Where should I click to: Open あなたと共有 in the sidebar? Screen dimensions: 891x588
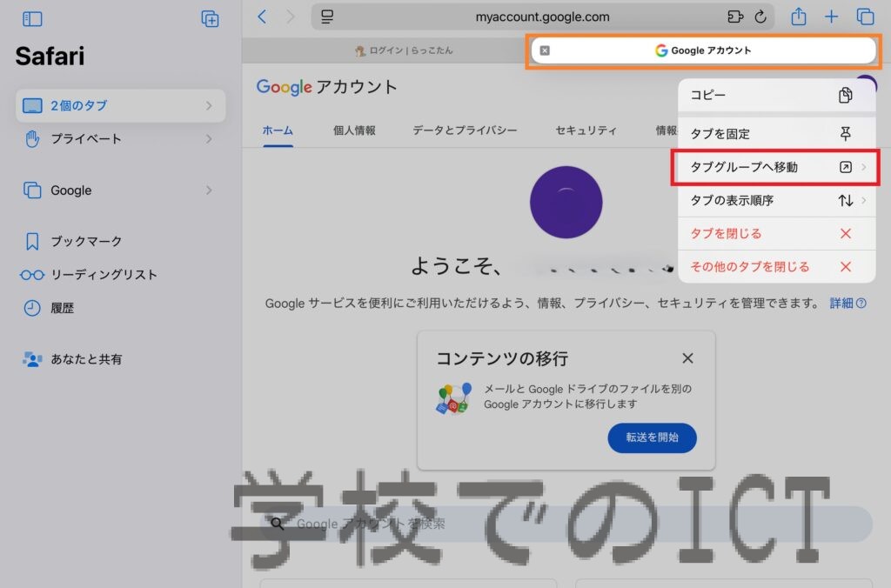pyautogui.click(x=120, y=359)
